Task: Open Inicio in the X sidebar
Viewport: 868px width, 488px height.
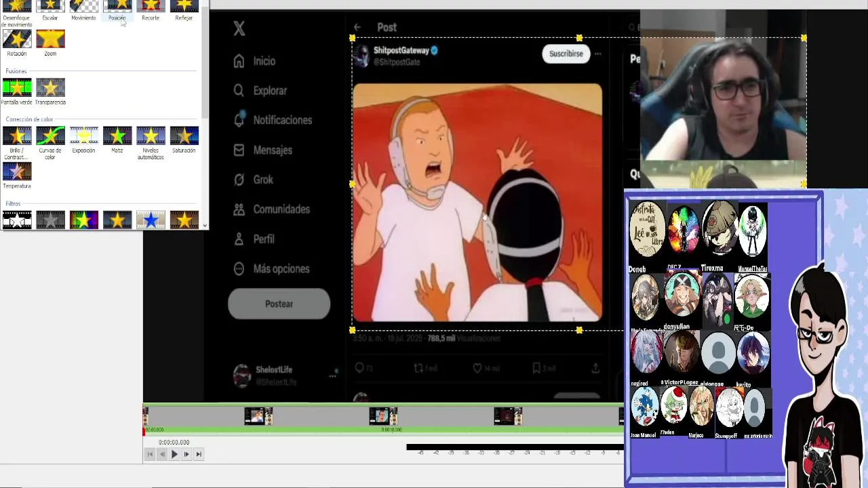Action: [x=255, y=61]
